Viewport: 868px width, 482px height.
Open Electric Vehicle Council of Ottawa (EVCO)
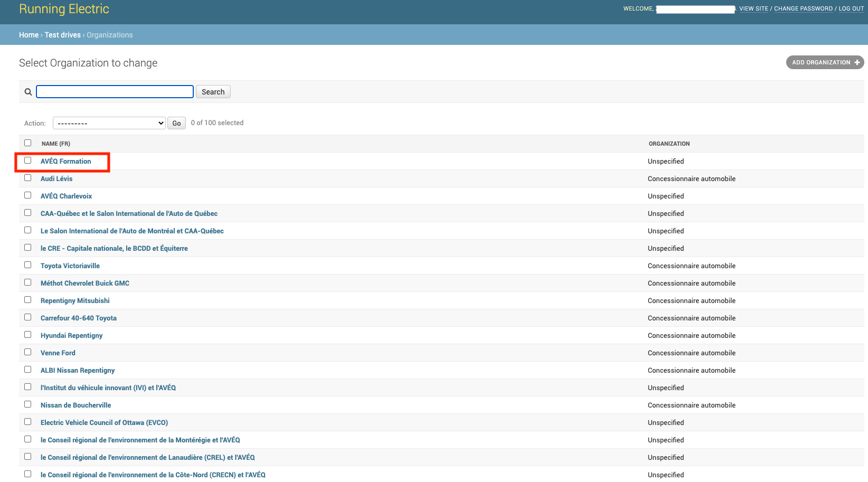coord(104,422)
